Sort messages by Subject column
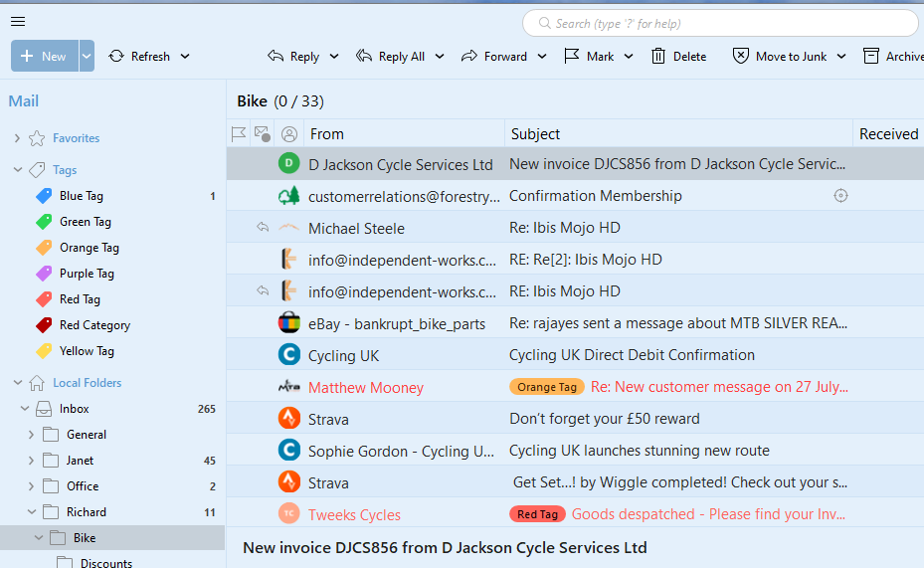 [678, 134]
